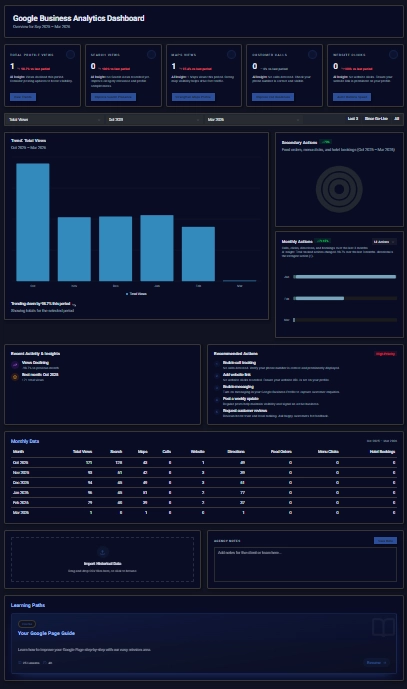Click the circular icon on Maps Views card
407x689 pixels.
232,54
